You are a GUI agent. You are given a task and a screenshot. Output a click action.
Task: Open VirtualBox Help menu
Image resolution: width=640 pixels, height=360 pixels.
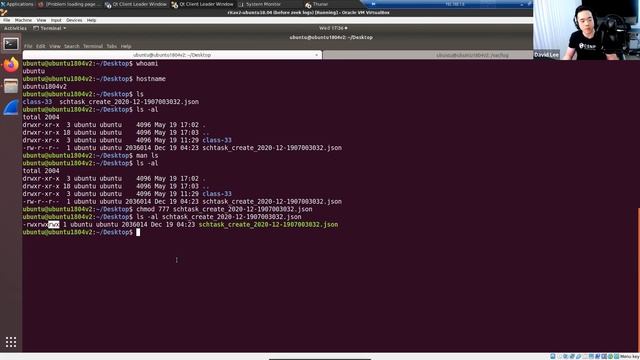pos(91,20)
